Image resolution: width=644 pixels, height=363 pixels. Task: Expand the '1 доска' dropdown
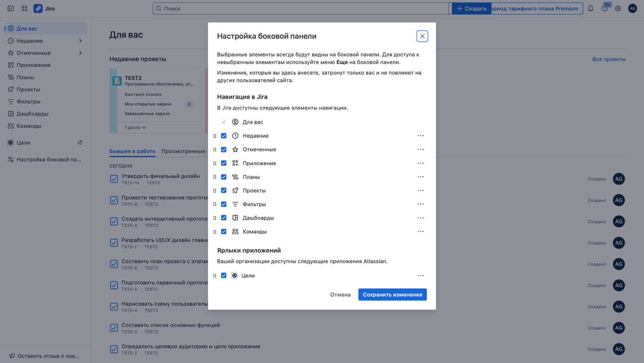click(x=135, y=127)
